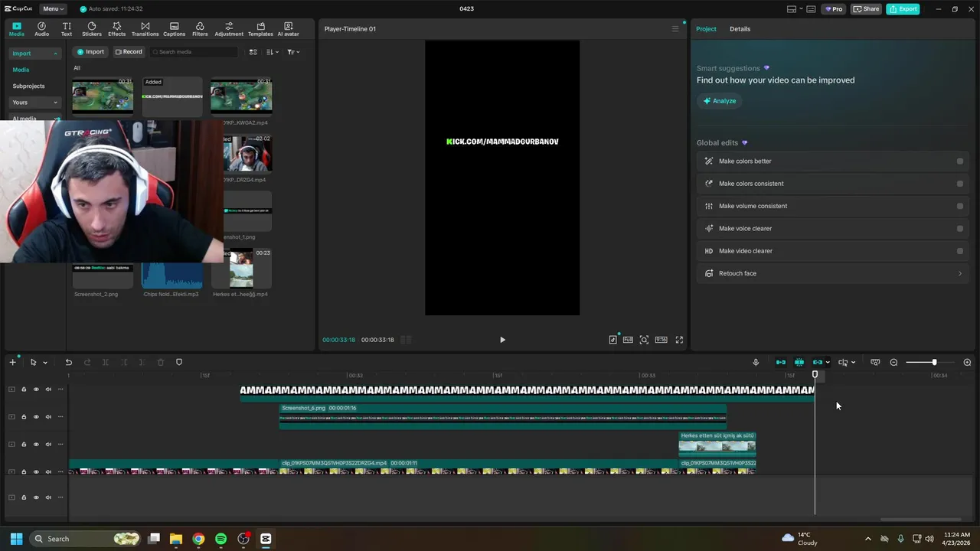Open the media sort dropdown
Image resolution: width=980 pixels, height=551 pixels.
click(x=273, y=52)
